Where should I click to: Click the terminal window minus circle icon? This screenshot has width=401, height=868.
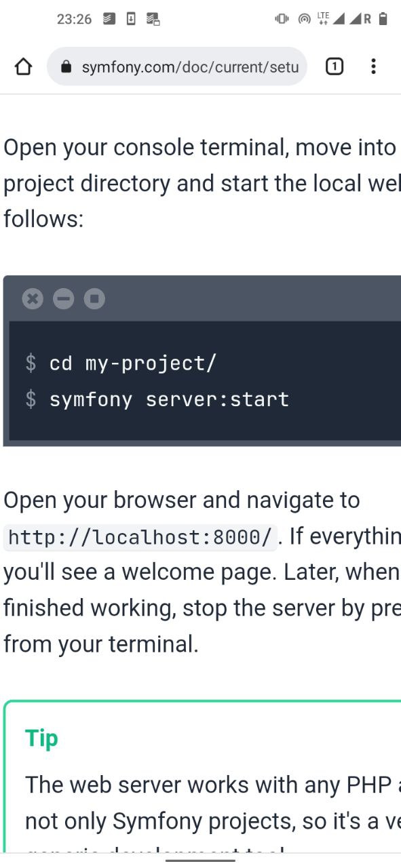[63, 298]
